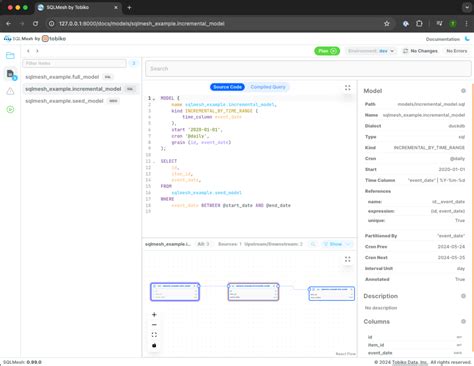Viewport: 474px width, 366px height.
Task: Fit lineage graph to view
Action: point(154,335)
